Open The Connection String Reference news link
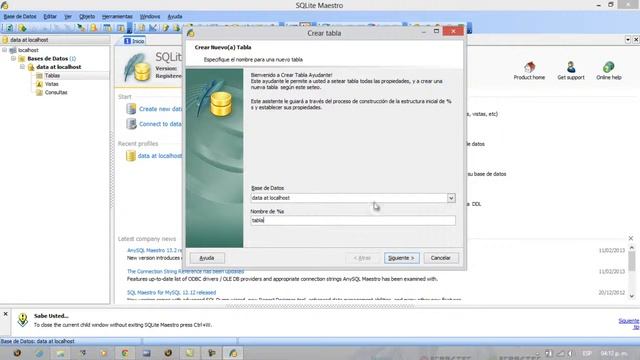Viewport: 640px width, 360px height. pyautogui.click(x=185, y=271)
